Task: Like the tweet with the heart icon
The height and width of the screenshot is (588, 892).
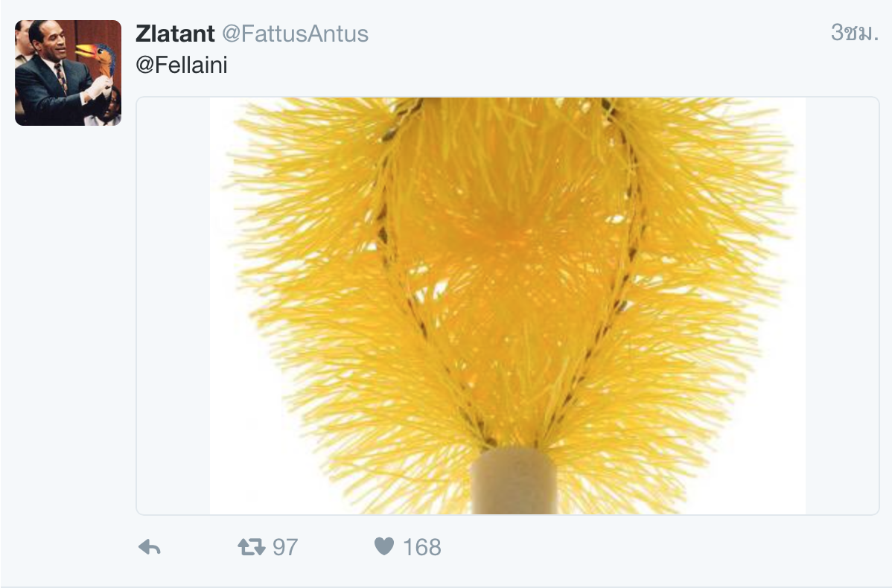Action: click(x=383, y=548)
